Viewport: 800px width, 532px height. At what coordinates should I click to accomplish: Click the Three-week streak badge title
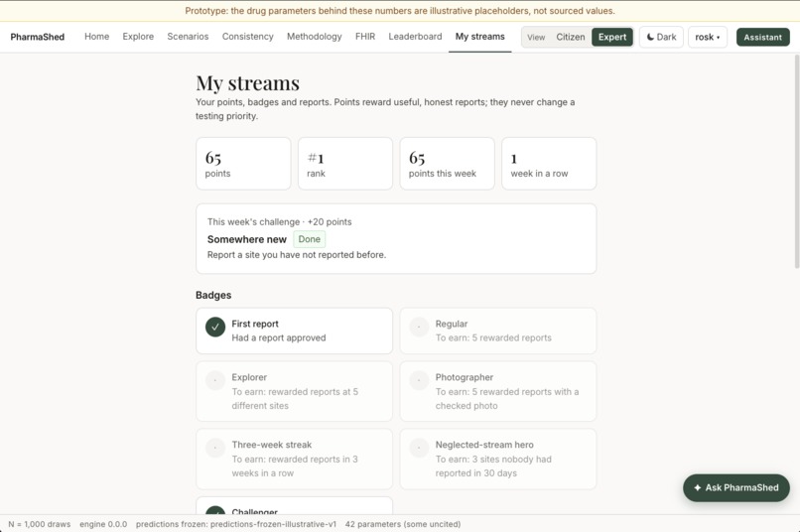(x=271, y=445)
